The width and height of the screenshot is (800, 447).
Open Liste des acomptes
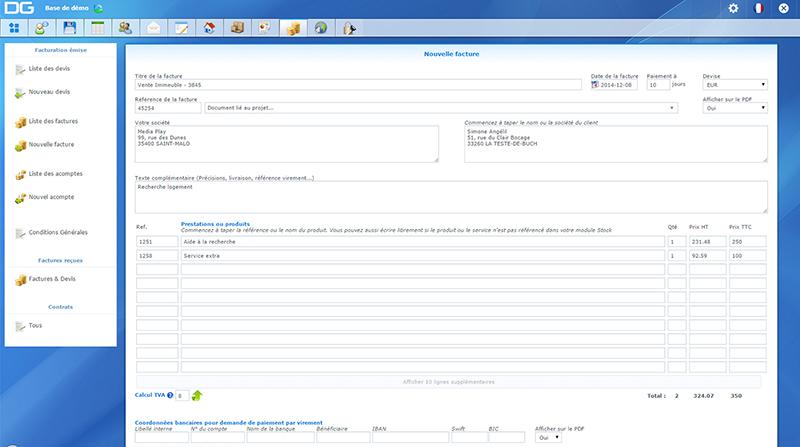click(55, 173)
